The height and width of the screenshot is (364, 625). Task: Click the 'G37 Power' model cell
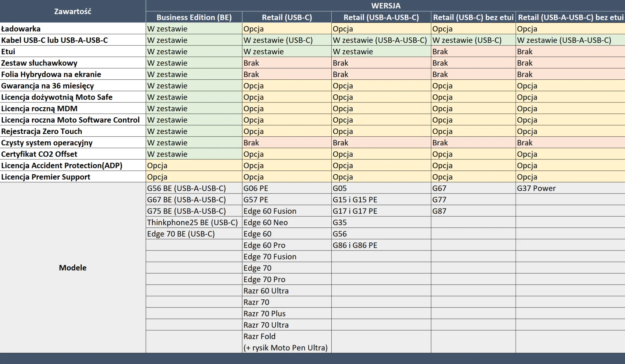pos(570,188)
